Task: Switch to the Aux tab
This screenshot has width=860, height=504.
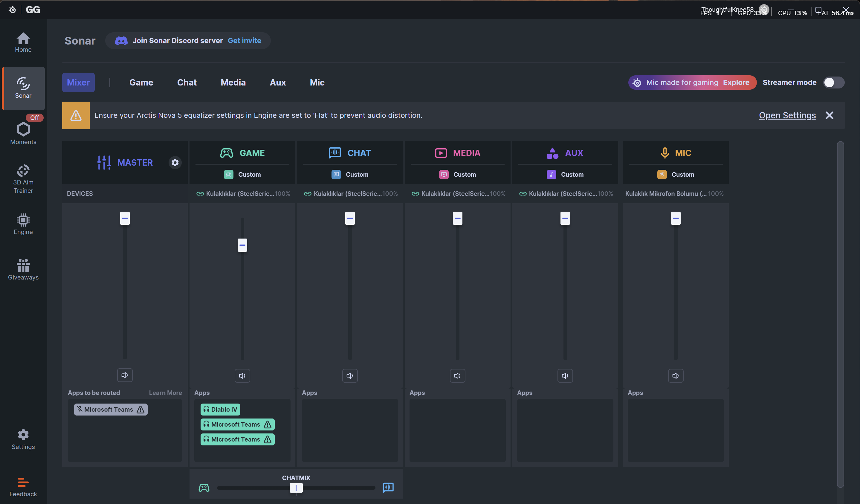Action: tap(278, 83)
